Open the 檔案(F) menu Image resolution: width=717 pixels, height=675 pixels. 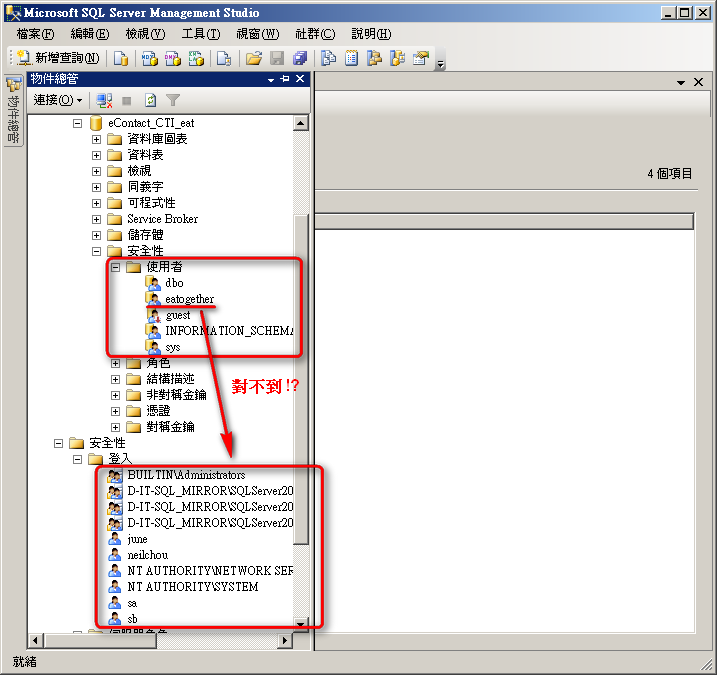35,34
